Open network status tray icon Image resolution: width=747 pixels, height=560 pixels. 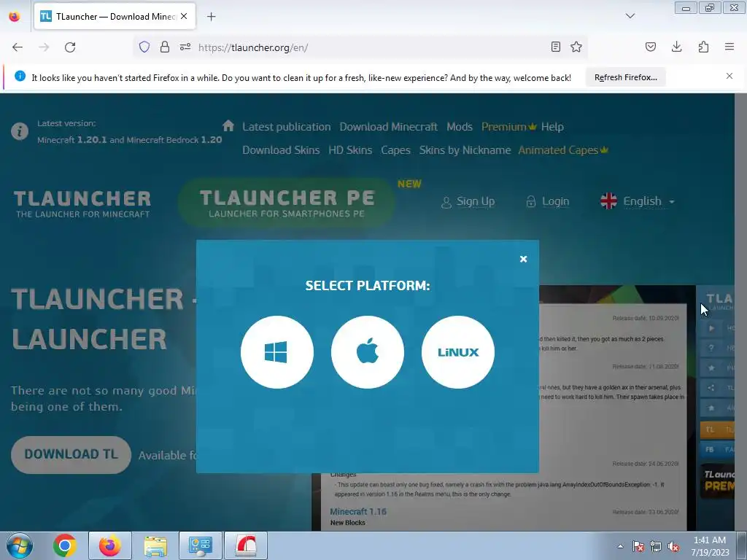coord(656,546)
